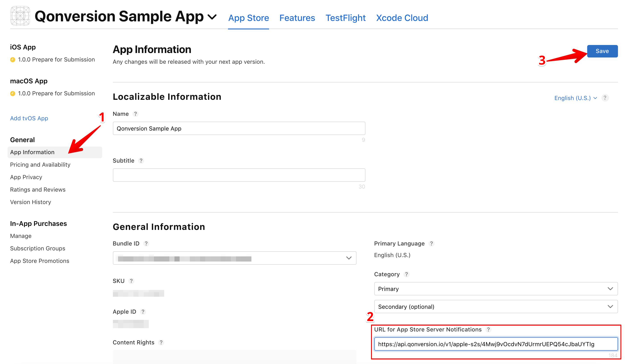
Task: Open the Secondary (optional) category dropdown
Action: coord(495,307)
